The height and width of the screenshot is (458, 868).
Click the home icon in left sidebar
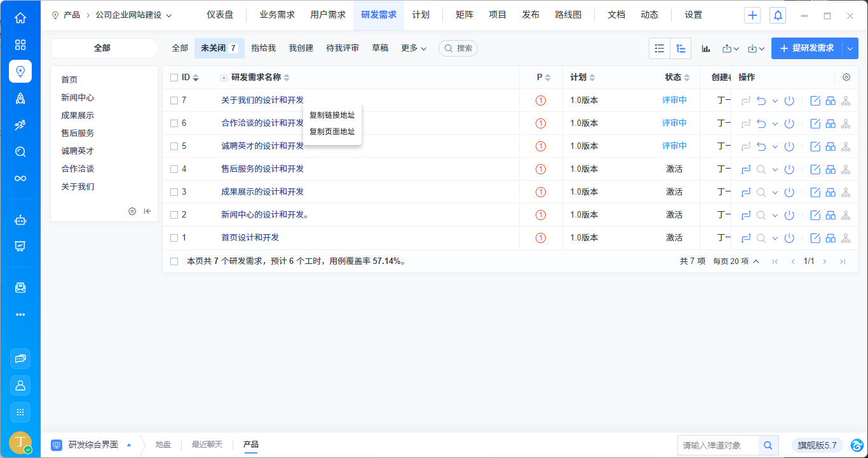(20, 18)
